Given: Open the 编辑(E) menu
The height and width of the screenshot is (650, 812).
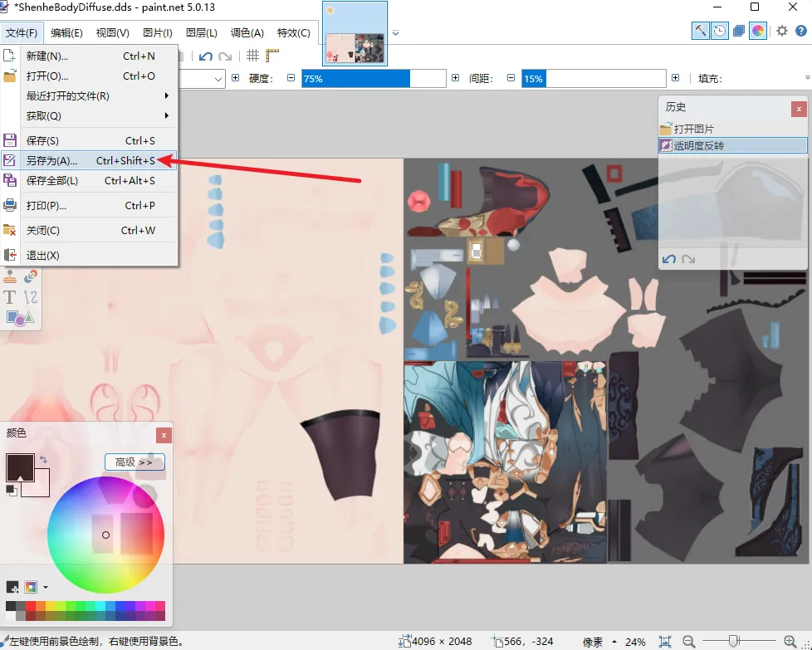Looking at the screenshot, I should coord(66,32).
